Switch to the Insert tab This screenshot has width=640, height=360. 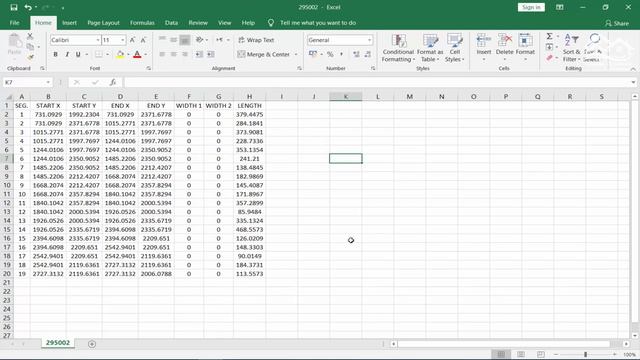[69, 23]
